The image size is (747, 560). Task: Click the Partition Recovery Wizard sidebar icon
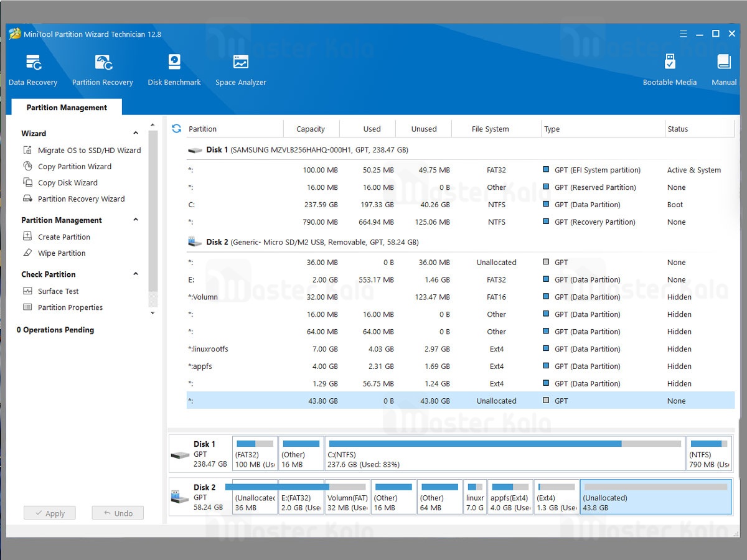(x=27, y=198)
